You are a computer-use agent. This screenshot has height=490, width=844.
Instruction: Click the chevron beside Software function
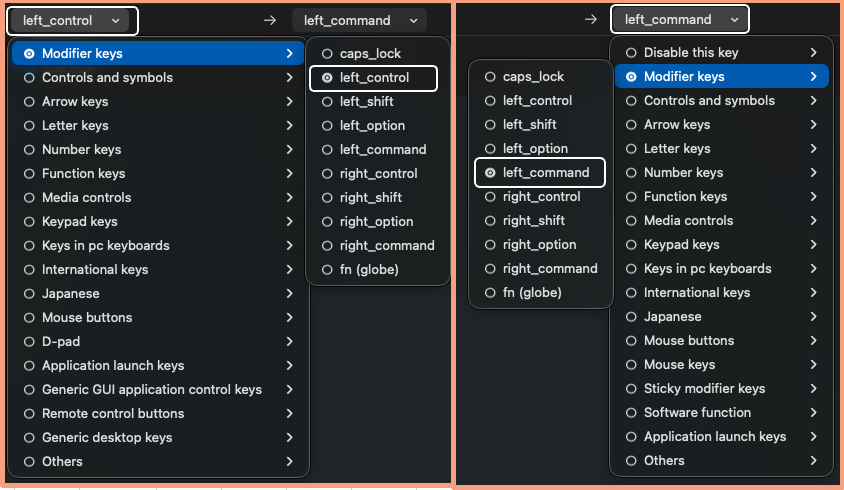tap(814, 412)
